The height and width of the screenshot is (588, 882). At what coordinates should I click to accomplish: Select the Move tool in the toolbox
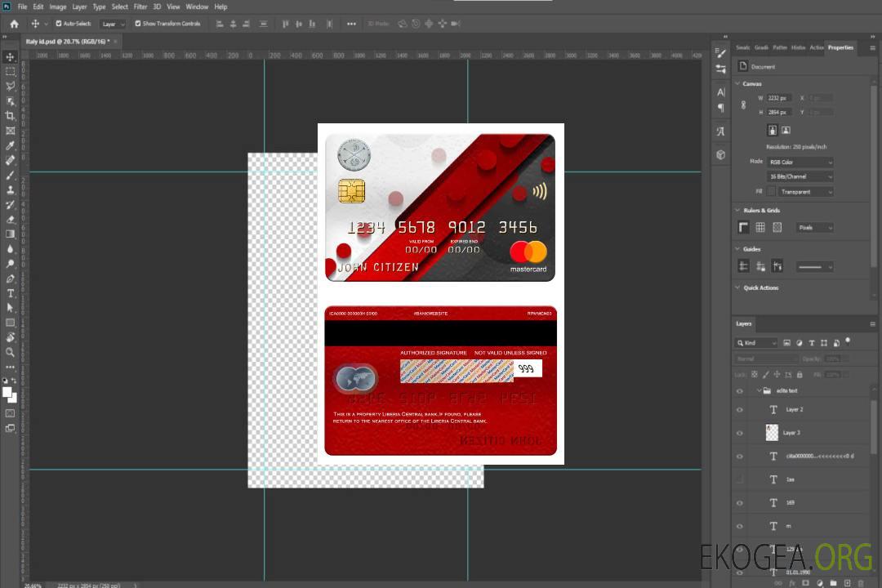(x=10, y=57)
